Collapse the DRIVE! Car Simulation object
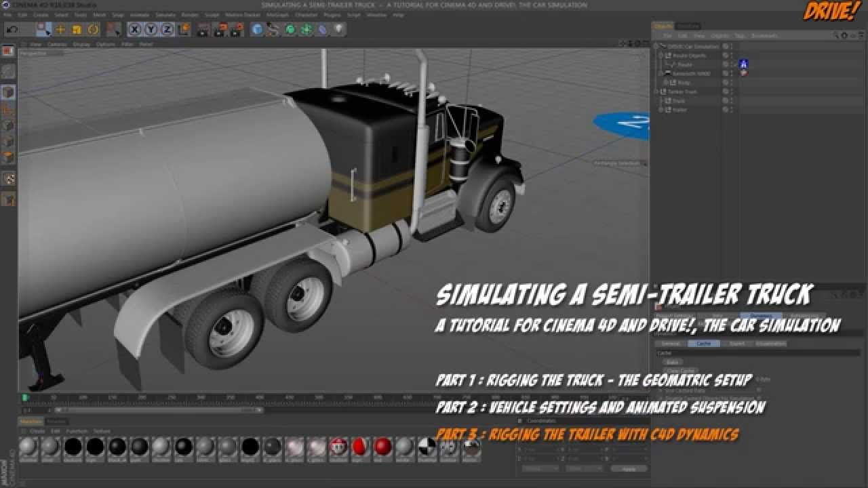The width and height of the screenshot is (868, 488). coord(656,47)
